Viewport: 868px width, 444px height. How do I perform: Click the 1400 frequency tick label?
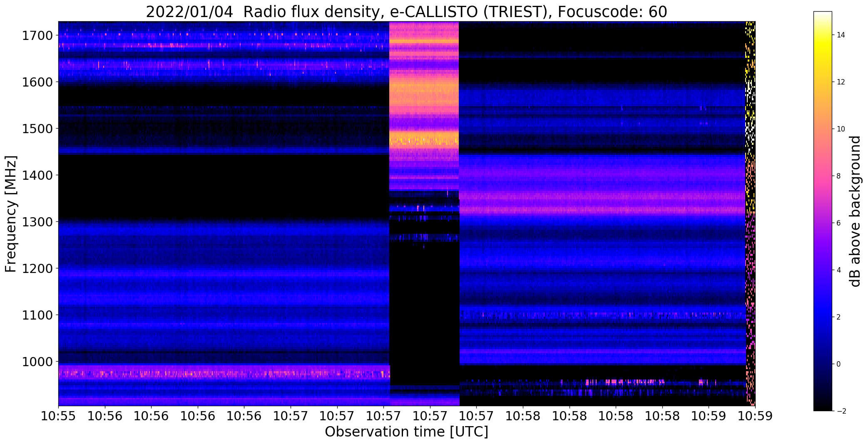coord(37,176)
